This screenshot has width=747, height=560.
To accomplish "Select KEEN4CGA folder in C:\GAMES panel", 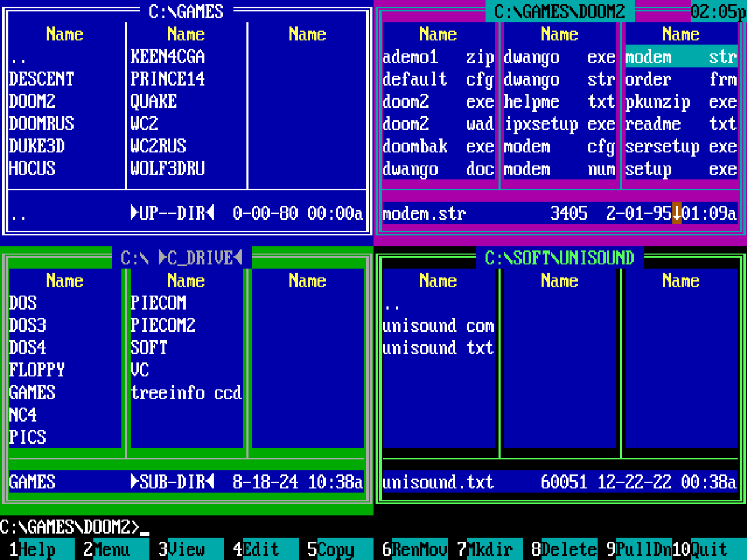I will [187, 57].
